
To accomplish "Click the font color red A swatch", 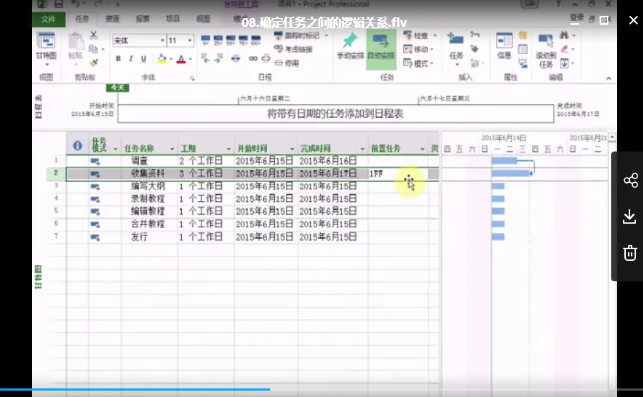I will point(181,59).
